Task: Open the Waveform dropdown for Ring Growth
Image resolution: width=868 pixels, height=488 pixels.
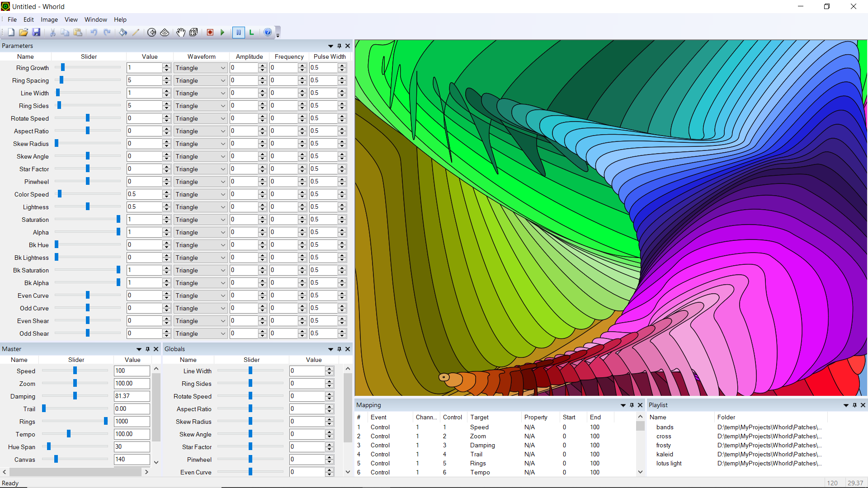Action: point(223,68)
